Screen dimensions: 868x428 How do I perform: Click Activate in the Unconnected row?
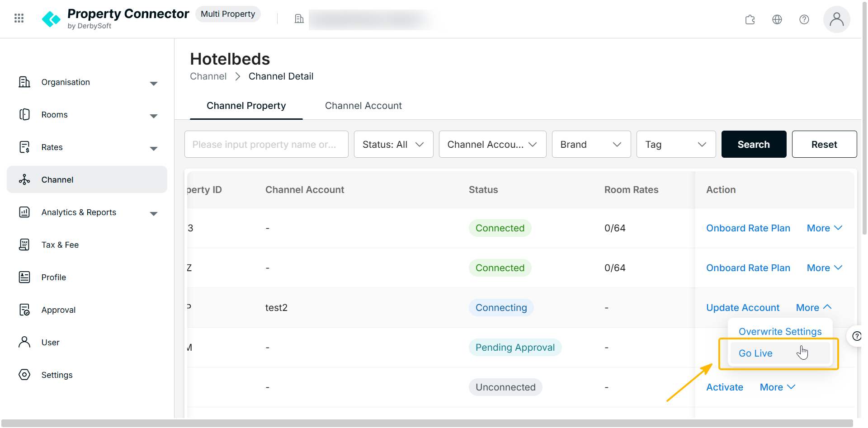(725, 387)
